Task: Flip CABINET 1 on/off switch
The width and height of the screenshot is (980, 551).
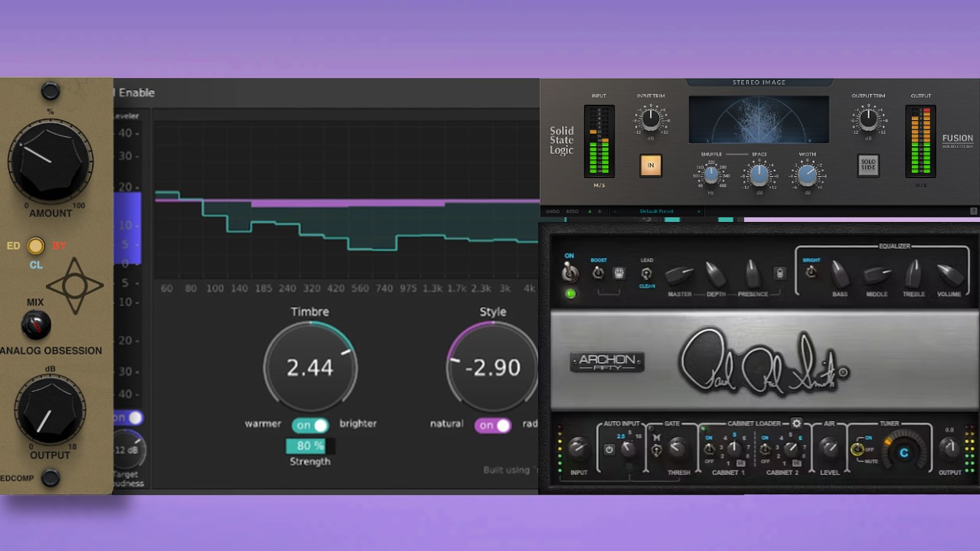Action: pos(709,448)
